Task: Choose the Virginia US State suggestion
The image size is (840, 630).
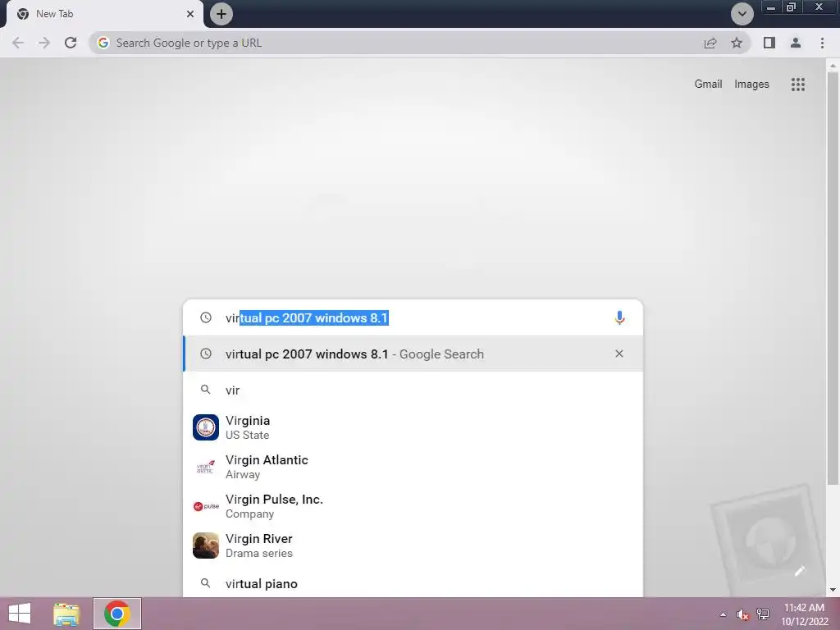Action: 413,427
